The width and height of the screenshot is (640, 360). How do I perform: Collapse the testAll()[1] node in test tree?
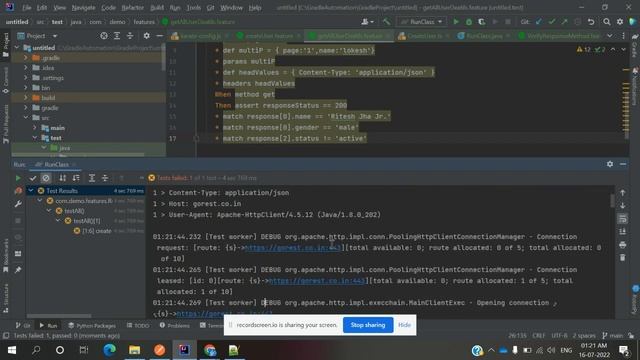point(58,220)
